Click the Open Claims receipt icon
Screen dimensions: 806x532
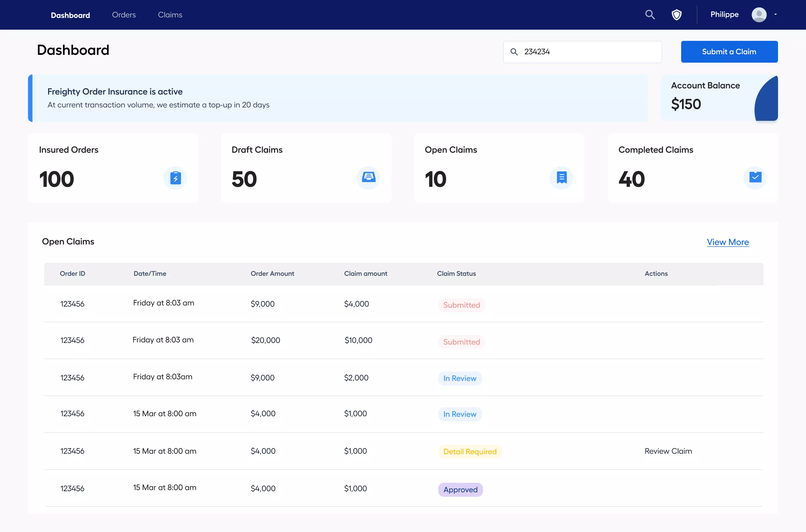pyautogui.click(x=562, y=177)
